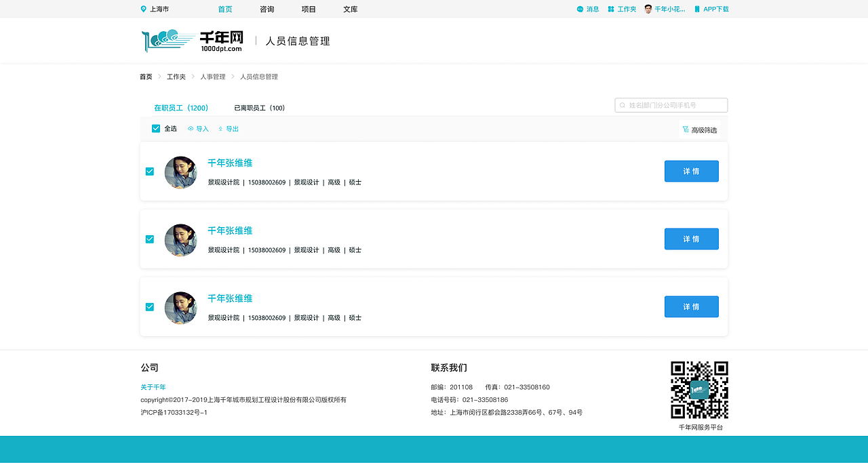Open 高级筛选 advanced filter
This screenshot has height=463, width=868.
(x=700, y=129)
